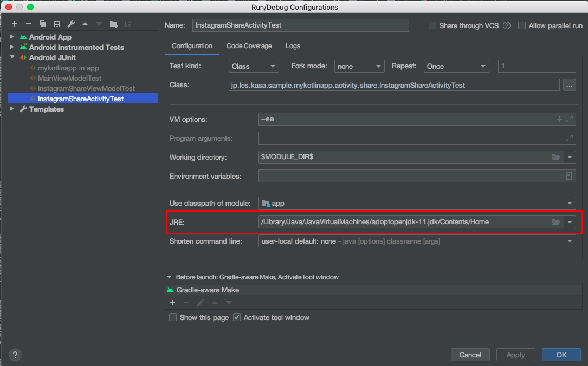588x366 pixels.
Task: Open Use classpath of module dropdown
Action: (x=417, y=203)
